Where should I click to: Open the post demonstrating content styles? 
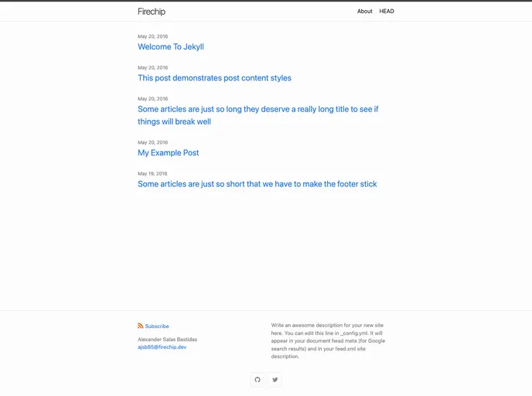point(214,78)
